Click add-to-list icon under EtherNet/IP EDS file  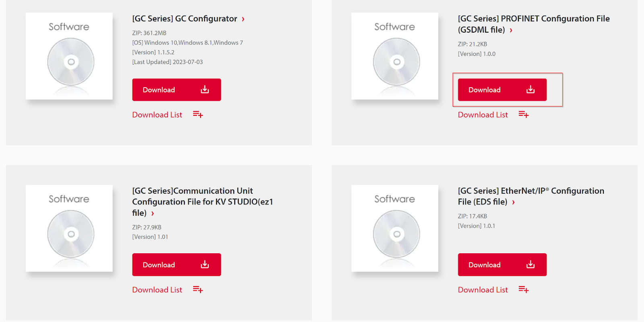coord(524,289)
